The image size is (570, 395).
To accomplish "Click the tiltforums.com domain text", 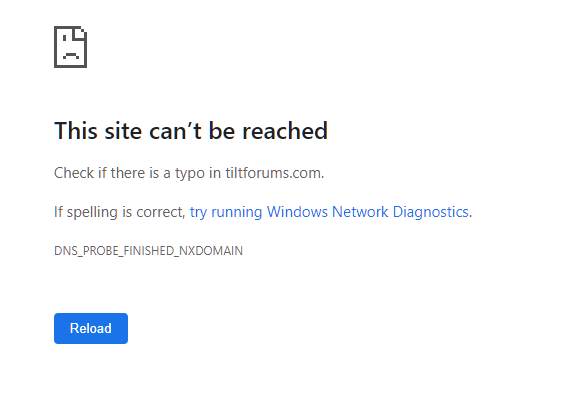I will point(273,173).
